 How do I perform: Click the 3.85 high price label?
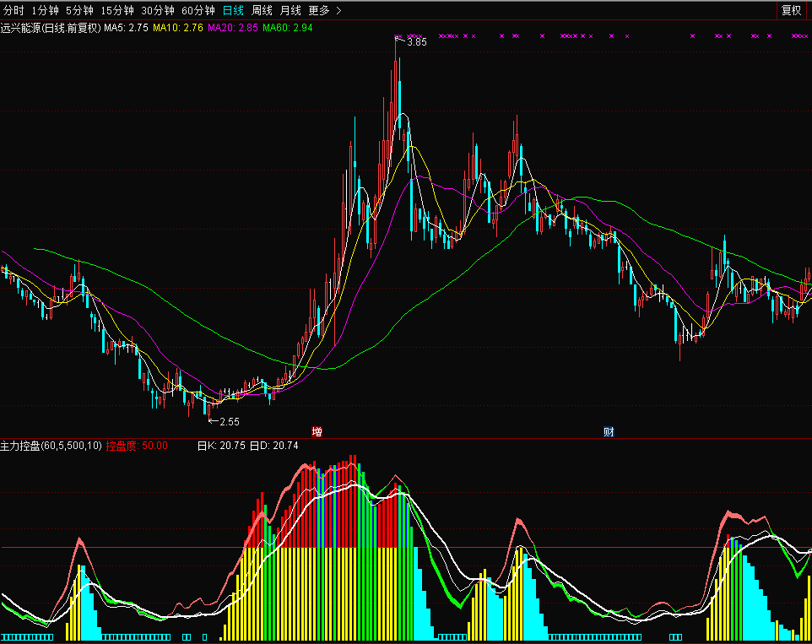point(417,42)
